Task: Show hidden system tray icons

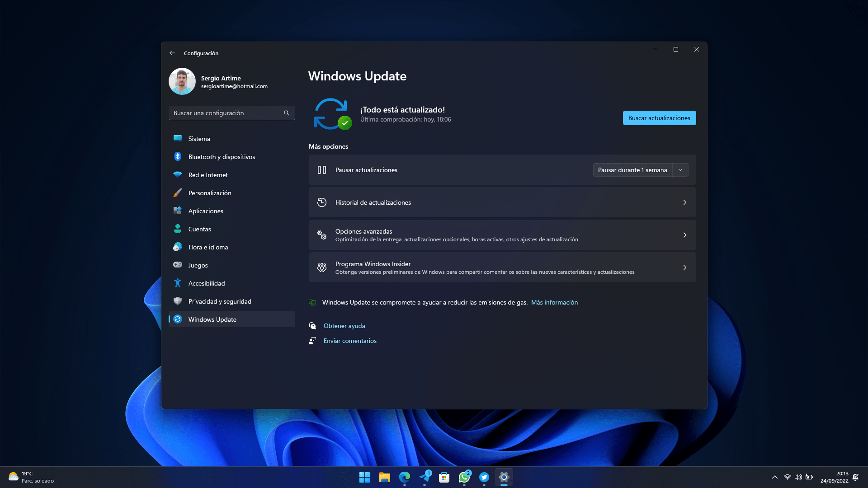Action: pos(774,477)
